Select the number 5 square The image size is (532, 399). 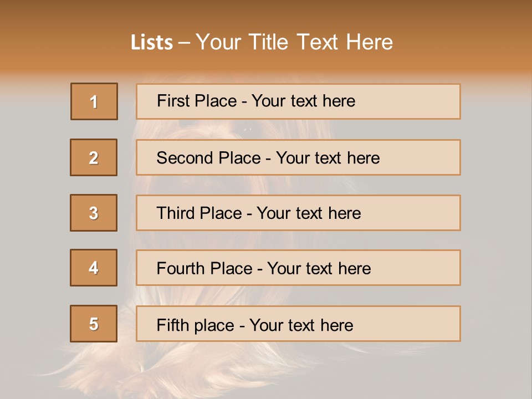click(x=94, y=324)
